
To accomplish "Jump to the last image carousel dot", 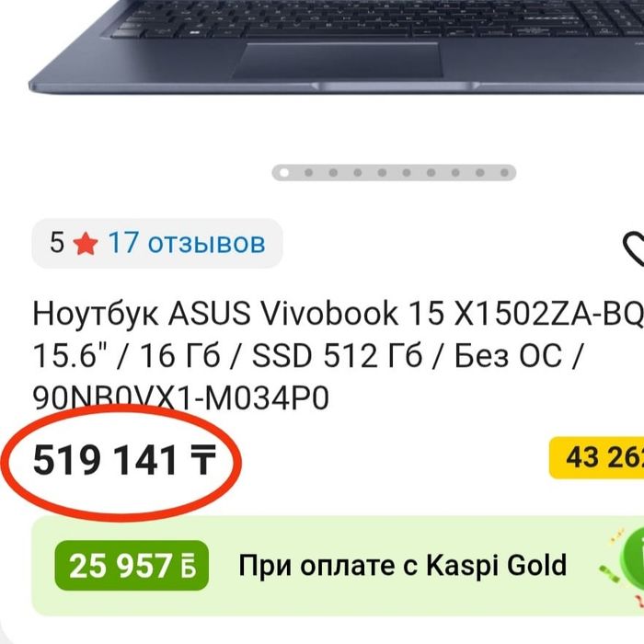I will pos(504,173).
